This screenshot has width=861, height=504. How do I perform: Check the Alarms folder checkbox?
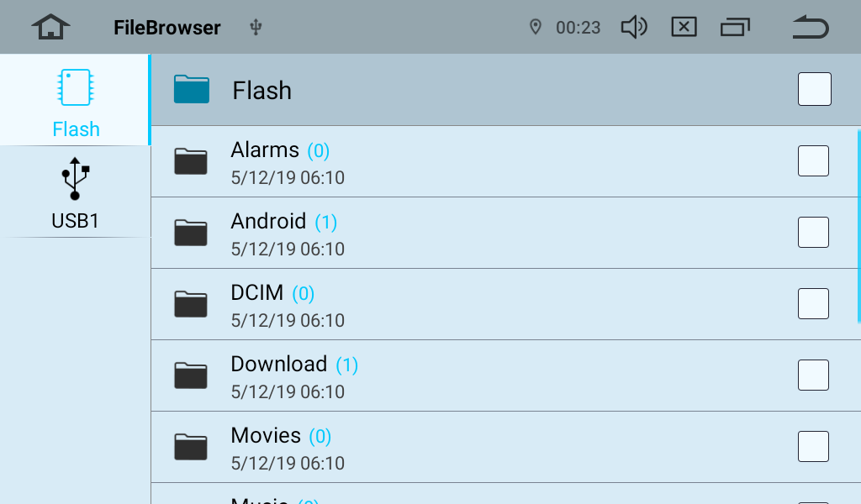pyautogui.click(x=813, y=160)
